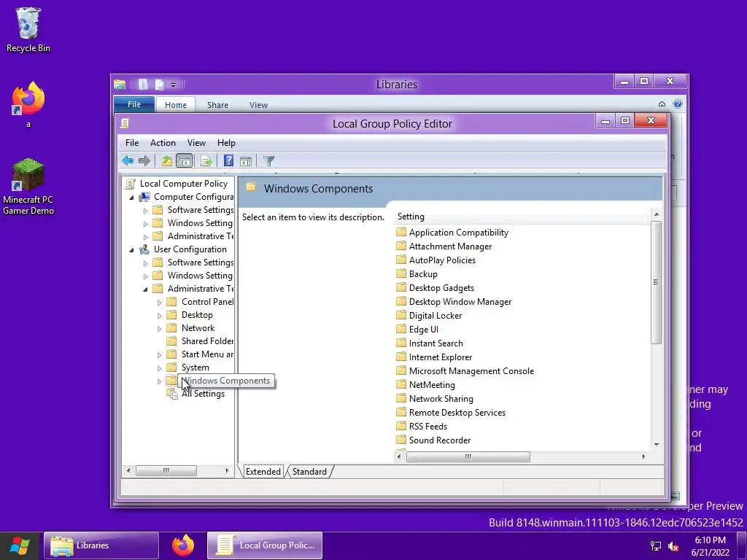The height and width of the screenshot is (560, 747).
Task: Click the network tray icon
Action: (x=656, y=545)
